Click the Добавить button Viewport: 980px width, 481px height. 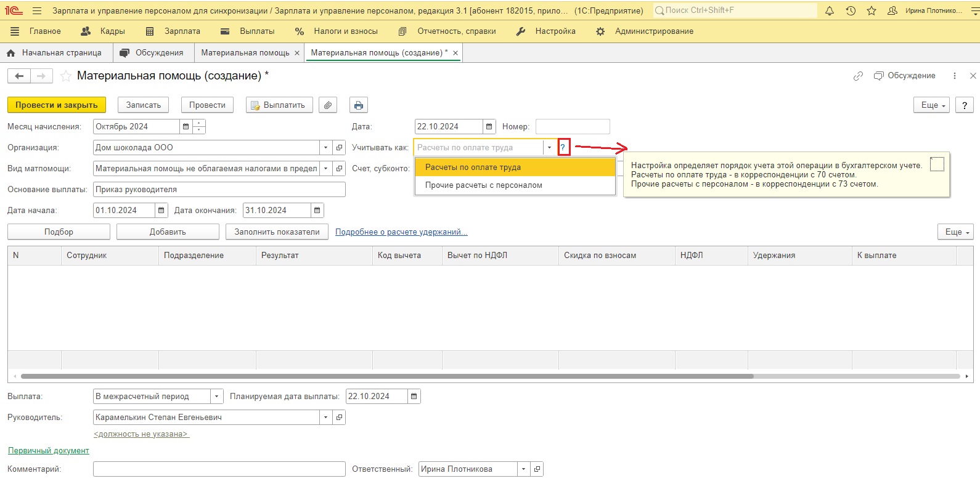pos(168,232)
